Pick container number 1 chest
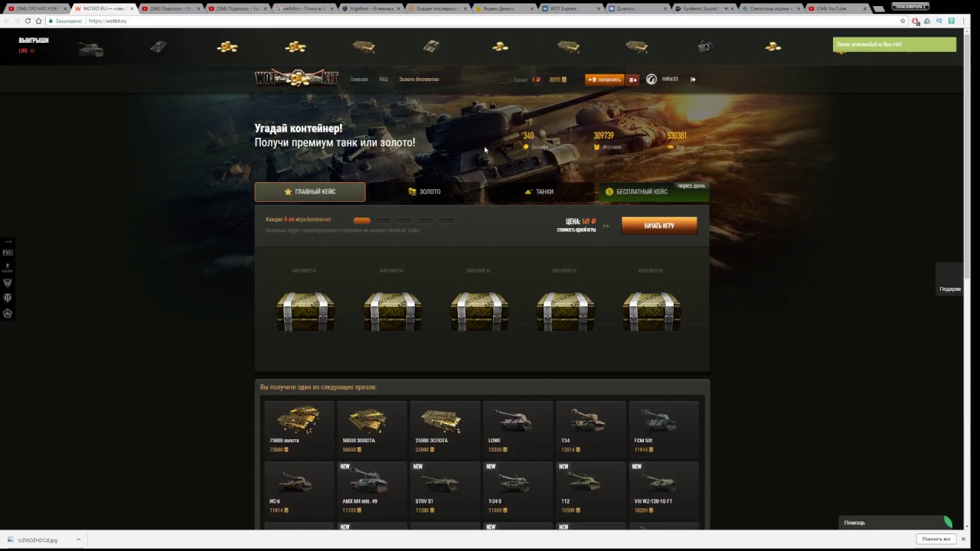980x551 pixels. tap(305, 311)
